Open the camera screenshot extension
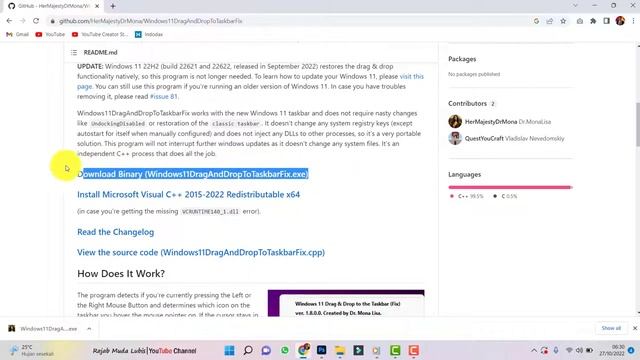This screenshot has height=360, width=640. (x=580, y=21)
